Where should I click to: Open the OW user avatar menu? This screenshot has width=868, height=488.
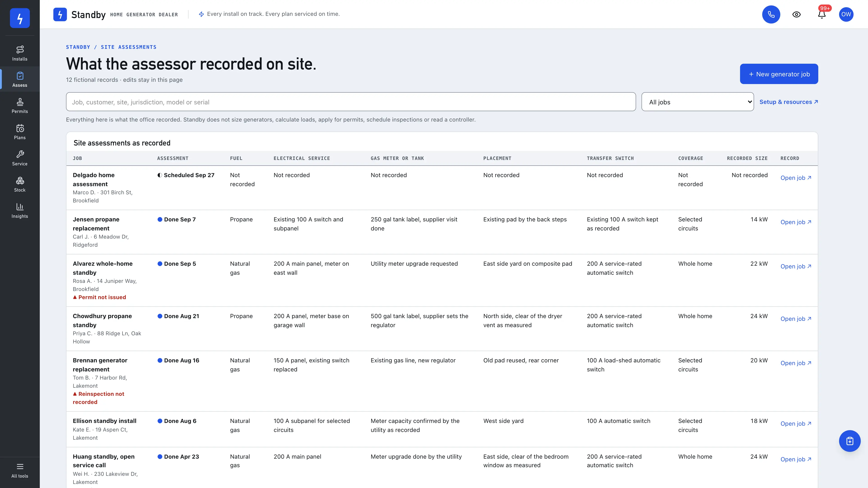click(846, 14)
